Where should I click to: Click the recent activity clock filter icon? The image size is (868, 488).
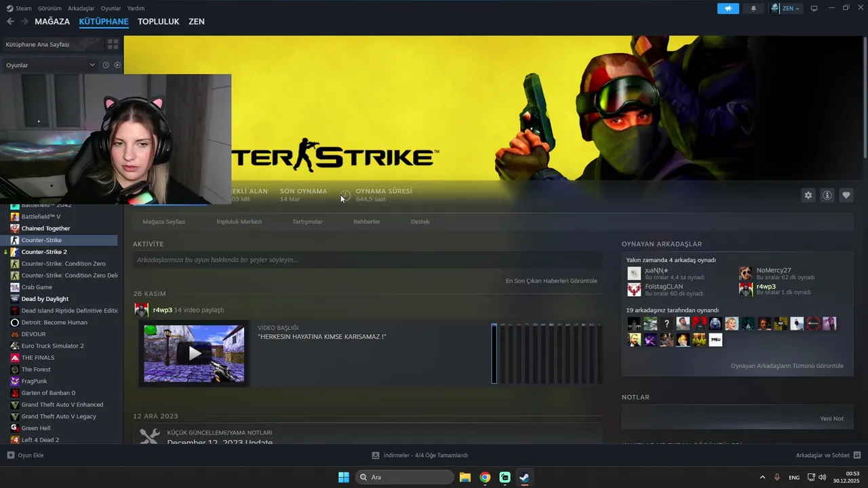(x=106, y=65)
